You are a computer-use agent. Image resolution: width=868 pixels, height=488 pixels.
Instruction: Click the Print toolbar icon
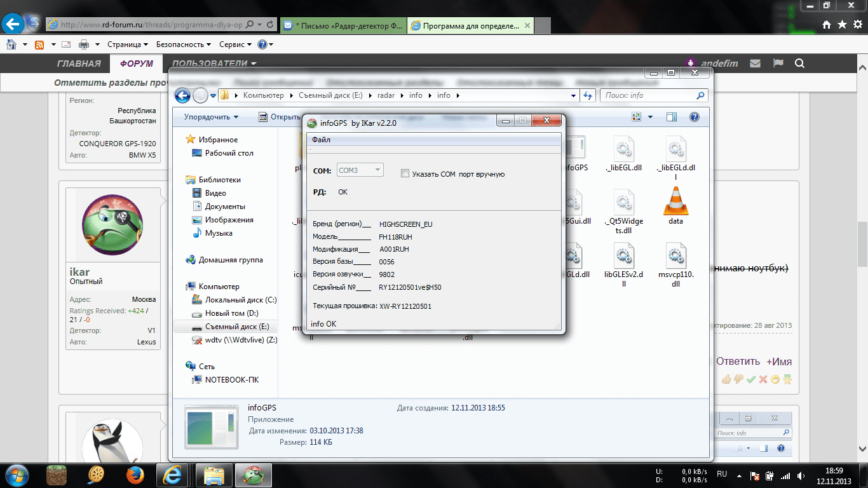coord(83,44)
